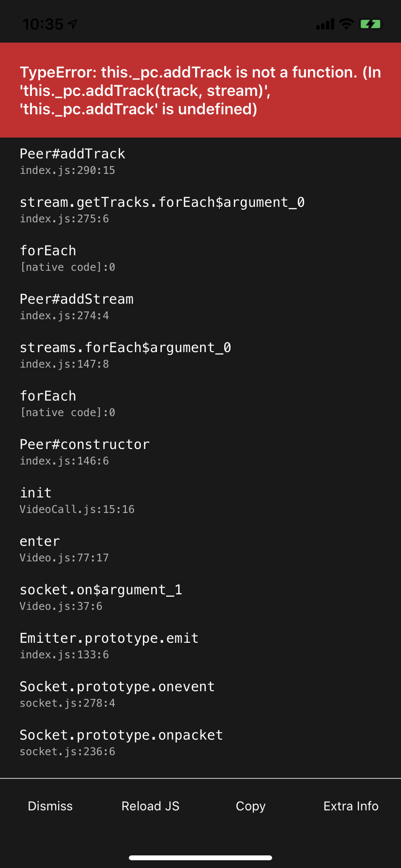Click the Wi-Fi icon in status bar
The height and width of the screenshot is (868, 401).
pos(345,23)
